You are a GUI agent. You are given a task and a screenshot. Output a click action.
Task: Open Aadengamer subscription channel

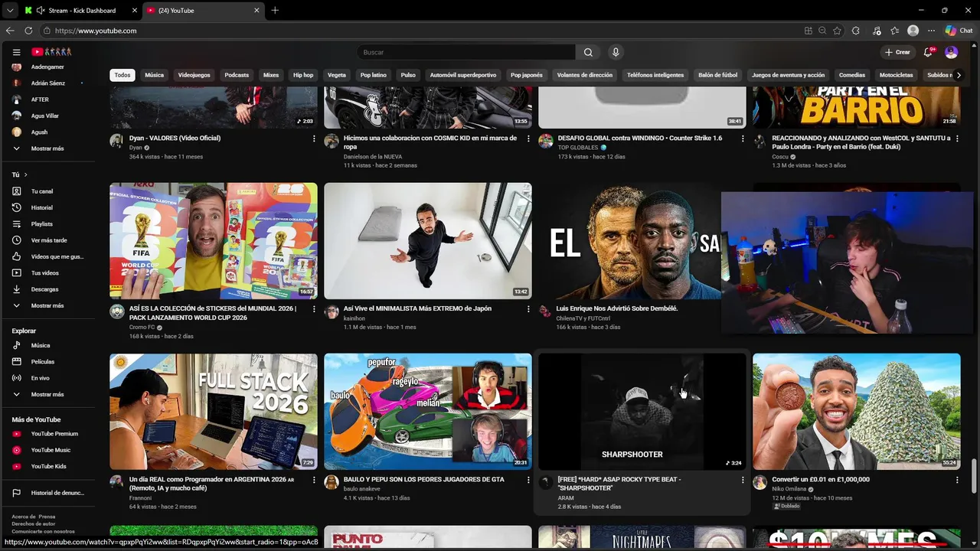47,67
